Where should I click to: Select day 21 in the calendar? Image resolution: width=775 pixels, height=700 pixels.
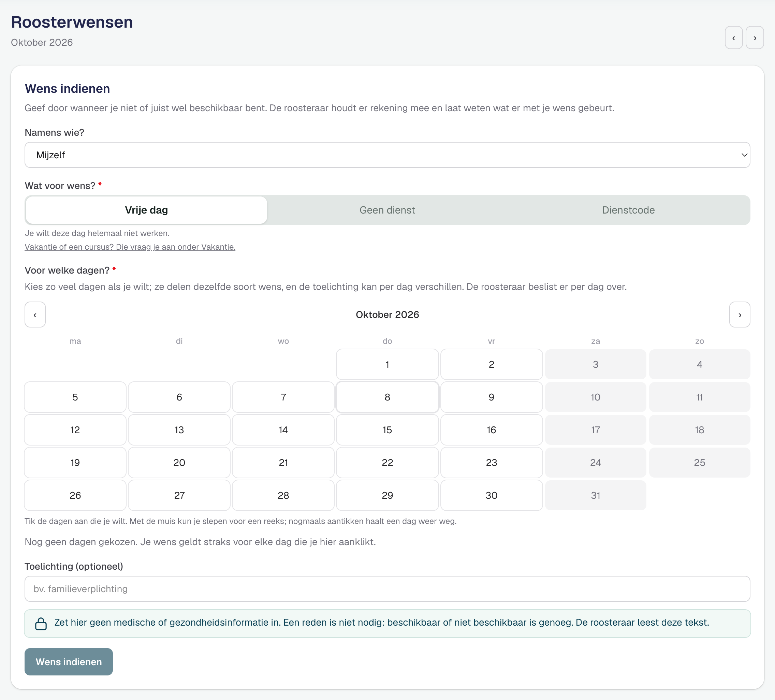pos(283,463)
